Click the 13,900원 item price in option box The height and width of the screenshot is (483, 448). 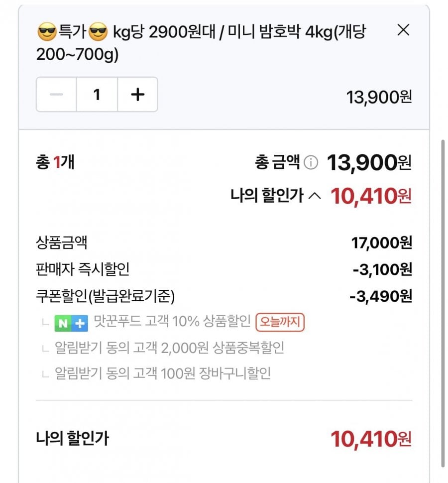coord(379,97)
